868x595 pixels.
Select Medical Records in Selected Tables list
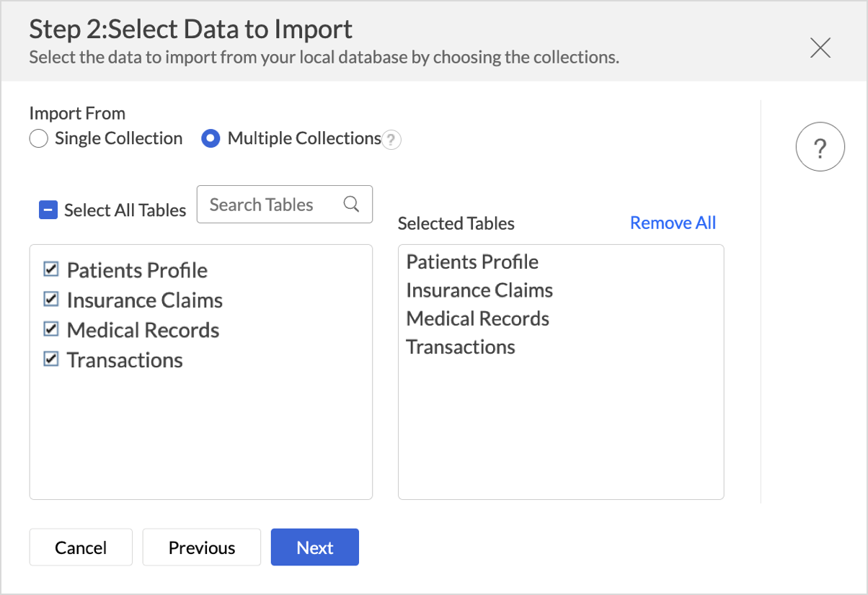(477, 318)
